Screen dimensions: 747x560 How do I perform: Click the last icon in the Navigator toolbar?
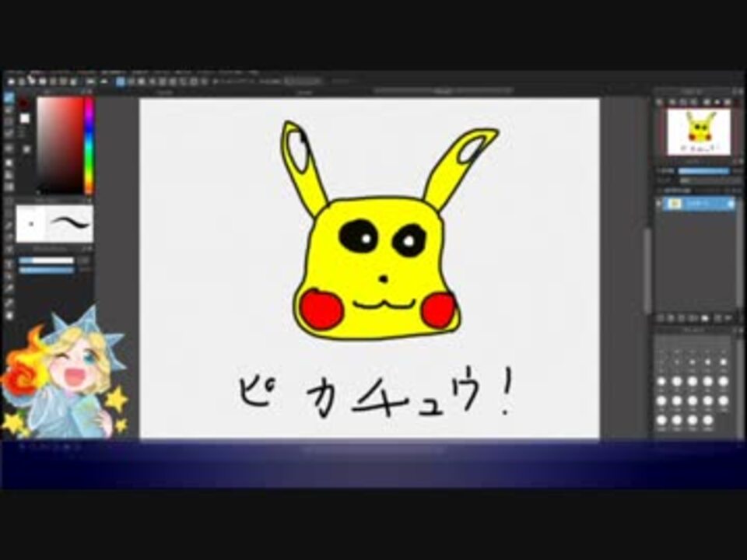(727, 101)
